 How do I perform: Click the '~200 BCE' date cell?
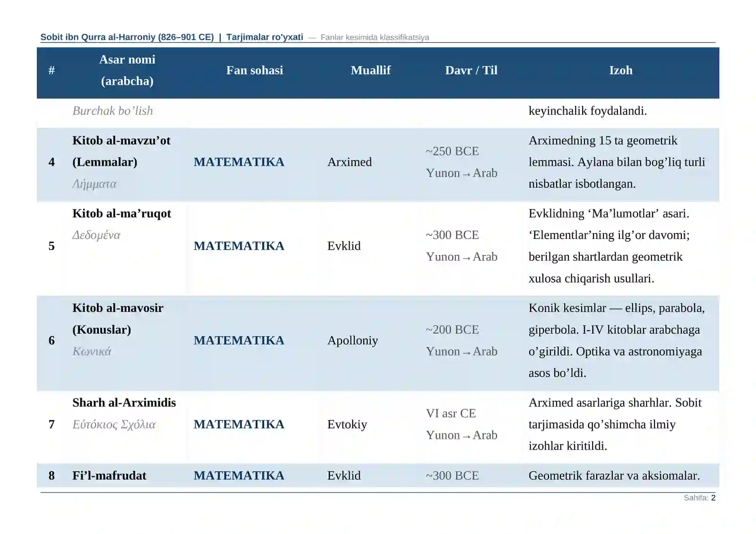[x=452, y=330]
